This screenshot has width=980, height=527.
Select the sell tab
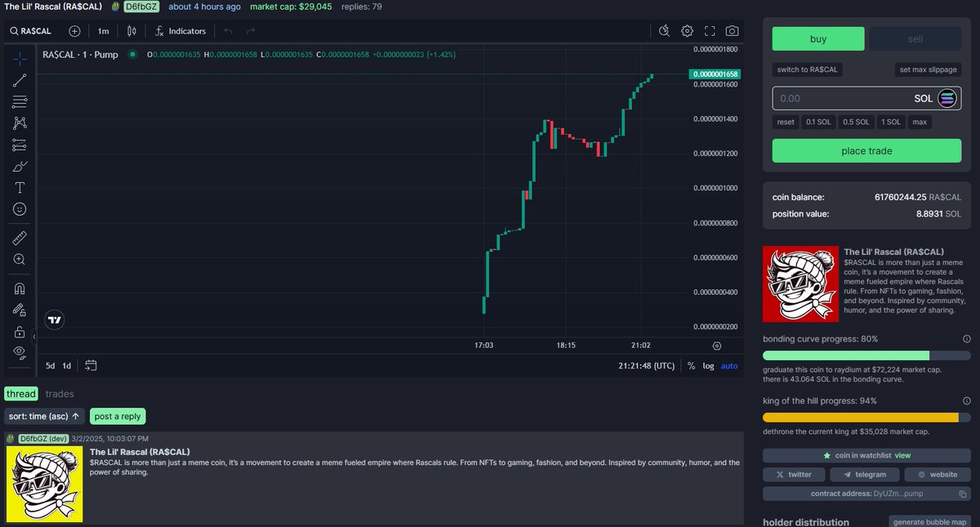coord(915,39)
